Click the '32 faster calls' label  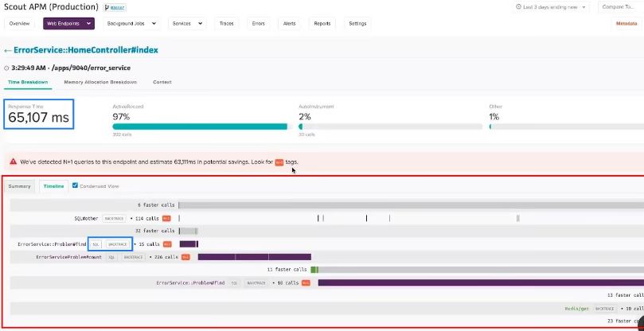pyautogui.click(x=155, y=232)
